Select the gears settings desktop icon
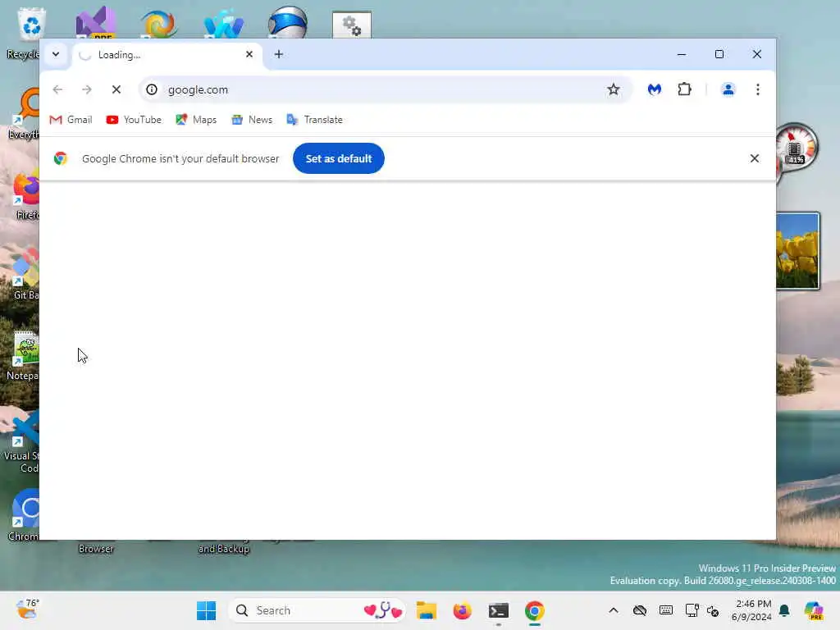 351,25
